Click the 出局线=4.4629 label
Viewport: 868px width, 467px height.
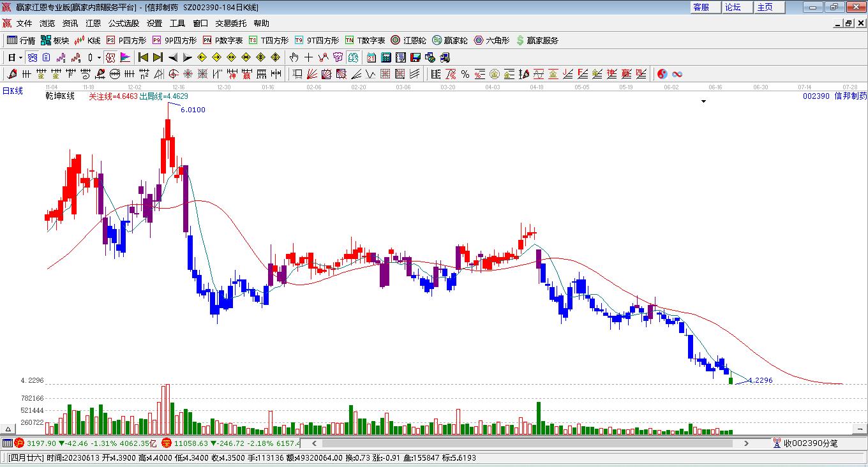pos(163,96)
